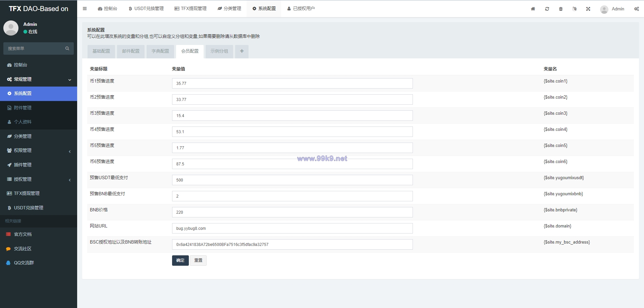Open 插件管理 in the sidebar
Screen dimensions: 644x308
point(39,165)
